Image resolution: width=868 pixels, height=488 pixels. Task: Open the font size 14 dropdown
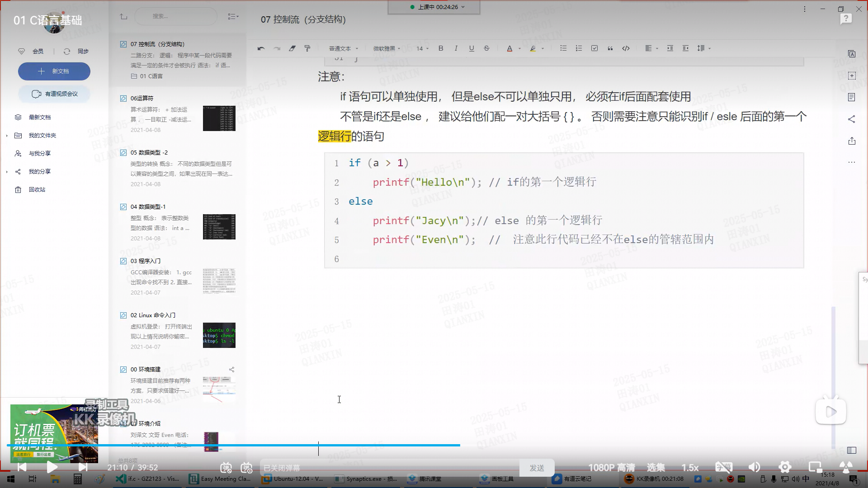(x=422, y=48)
